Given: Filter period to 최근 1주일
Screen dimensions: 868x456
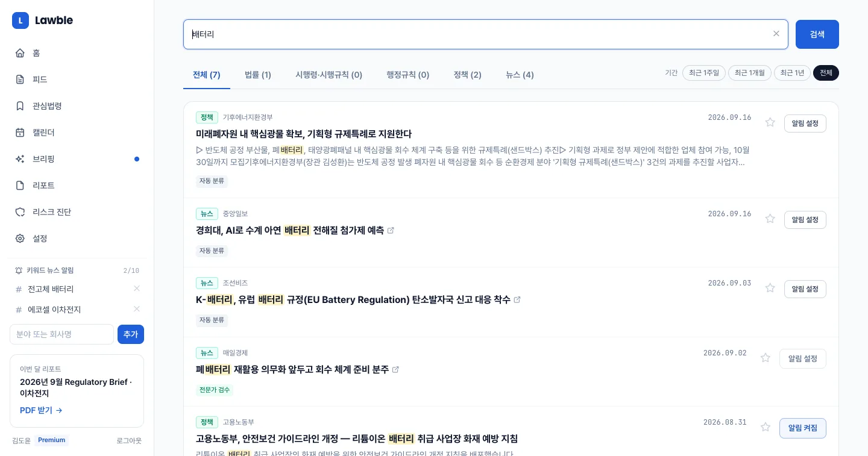Looking at the screenshot, I should tap(704, 73).
